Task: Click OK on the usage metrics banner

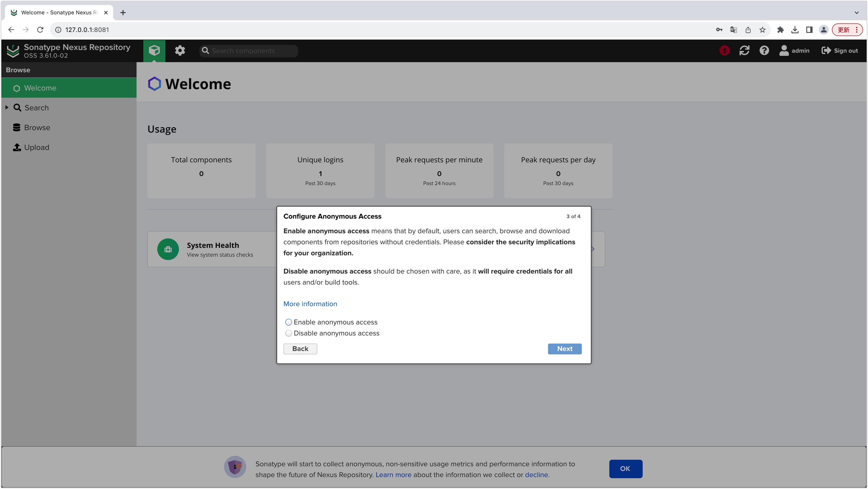Action: pyautogui.click(x=625, y=469)
